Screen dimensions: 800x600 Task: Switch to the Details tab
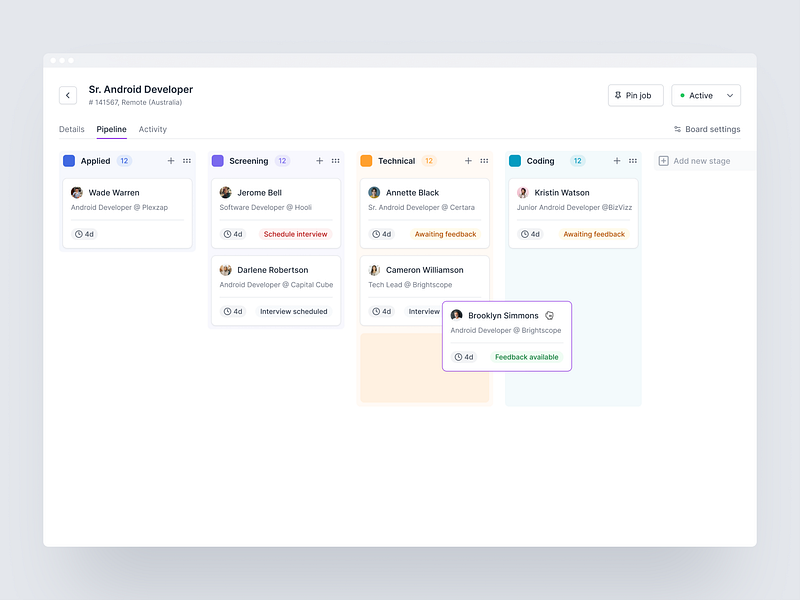pos(71,129)
